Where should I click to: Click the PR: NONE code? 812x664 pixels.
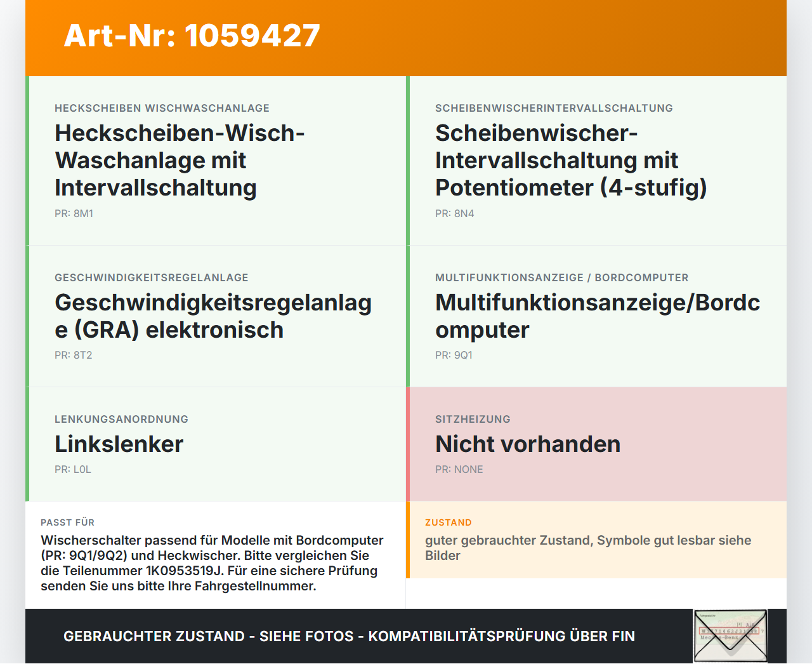[x=459, y=469]
